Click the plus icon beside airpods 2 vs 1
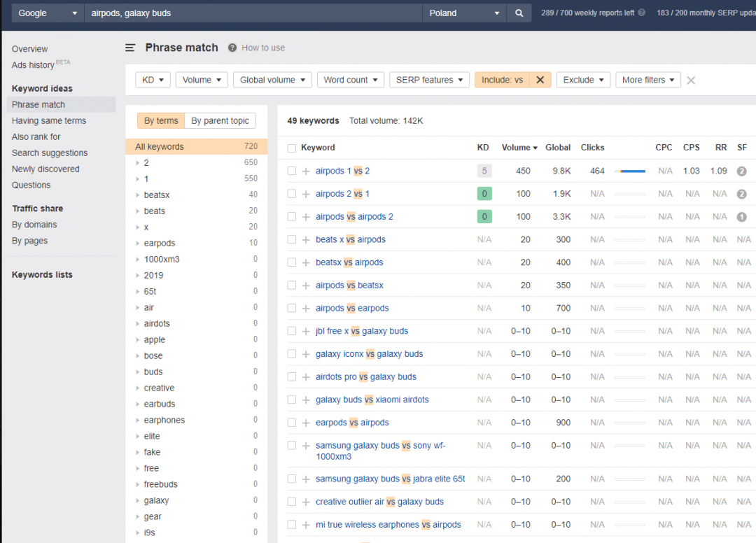This screenshot has width=756, height=543. (x=306, y=194)
